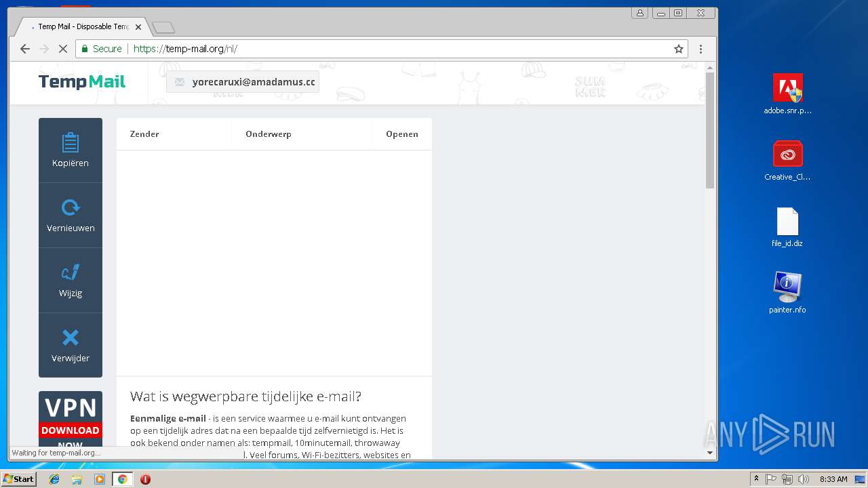
Task: Click the Chrome taskbar button
Action: pos(122,479)
